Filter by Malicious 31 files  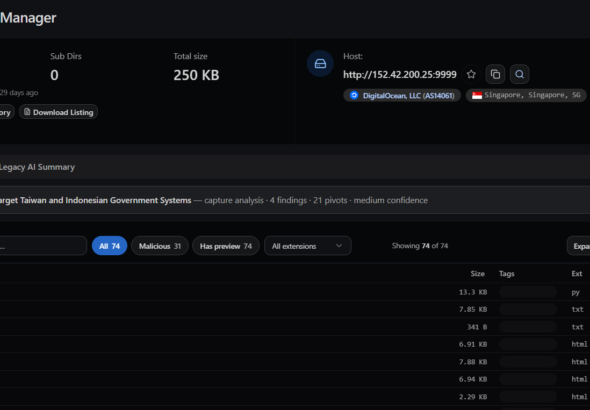pos(160,246)
